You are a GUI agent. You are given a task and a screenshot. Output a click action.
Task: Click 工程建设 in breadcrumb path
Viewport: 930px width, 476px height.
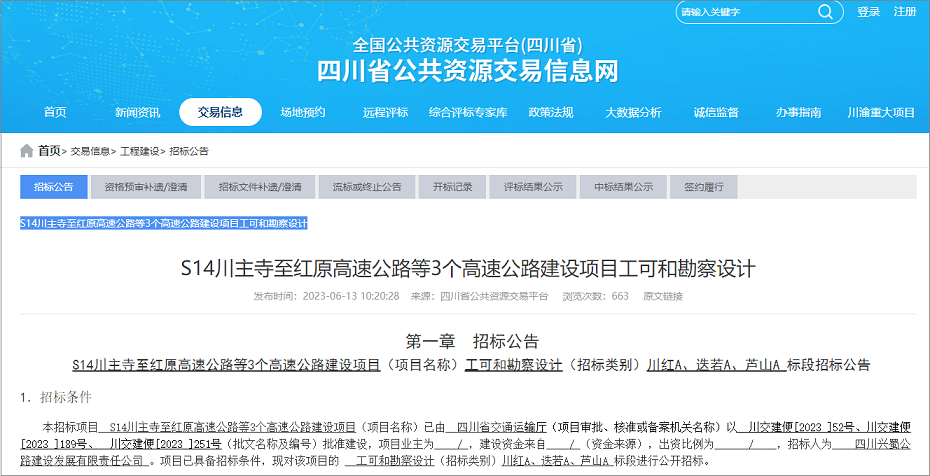click(x=140, y=152)
